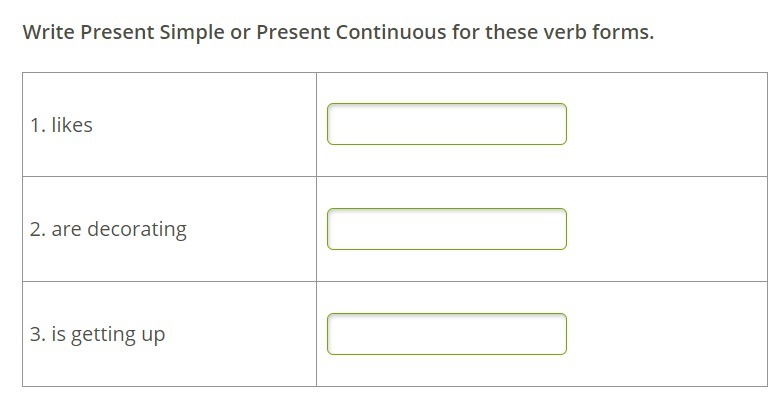Click the word "Write" in the heading
The width and height of the screenshot is (777, 402).
tap(49, 32)
